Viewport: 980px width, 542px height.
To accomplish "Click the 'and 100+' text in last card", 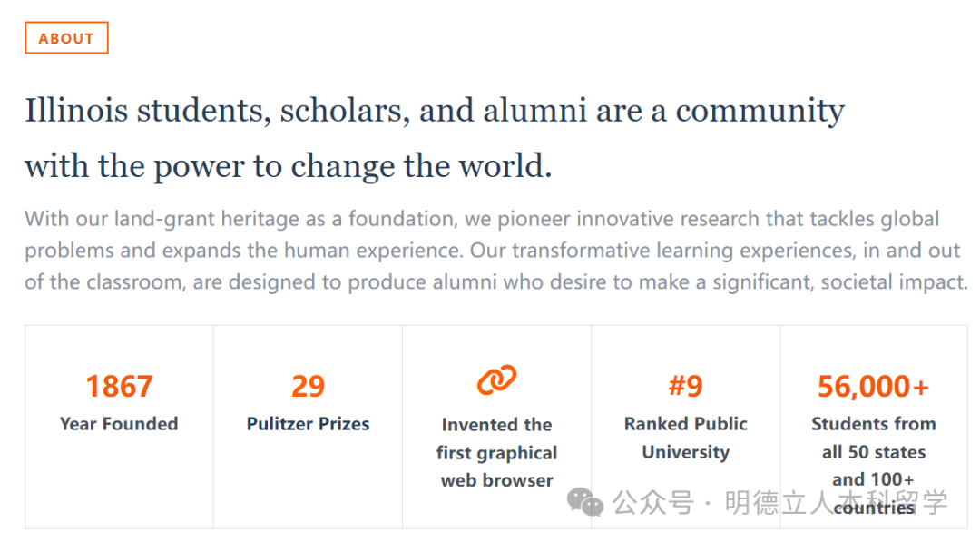I will point(873,479).
